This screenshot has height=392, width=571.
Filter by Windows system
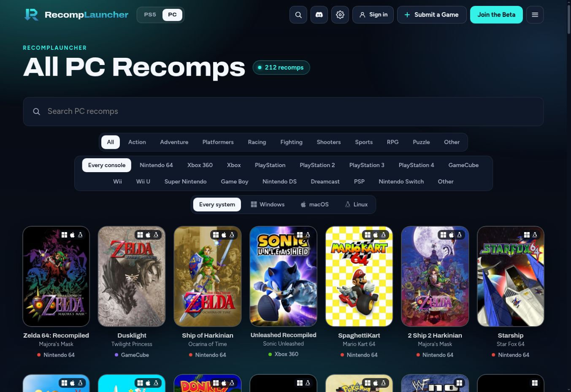(x=268, y=205)
